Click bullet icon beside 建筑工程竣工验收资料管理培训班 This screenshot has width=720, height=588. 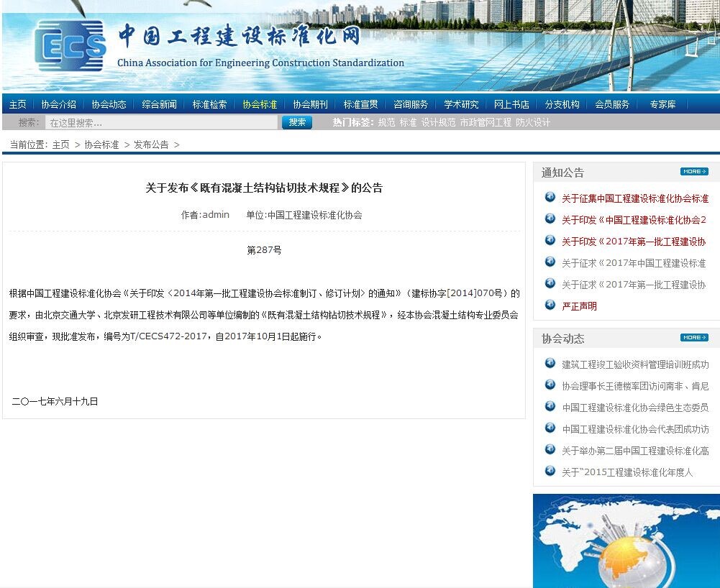[x=550, y=364]
